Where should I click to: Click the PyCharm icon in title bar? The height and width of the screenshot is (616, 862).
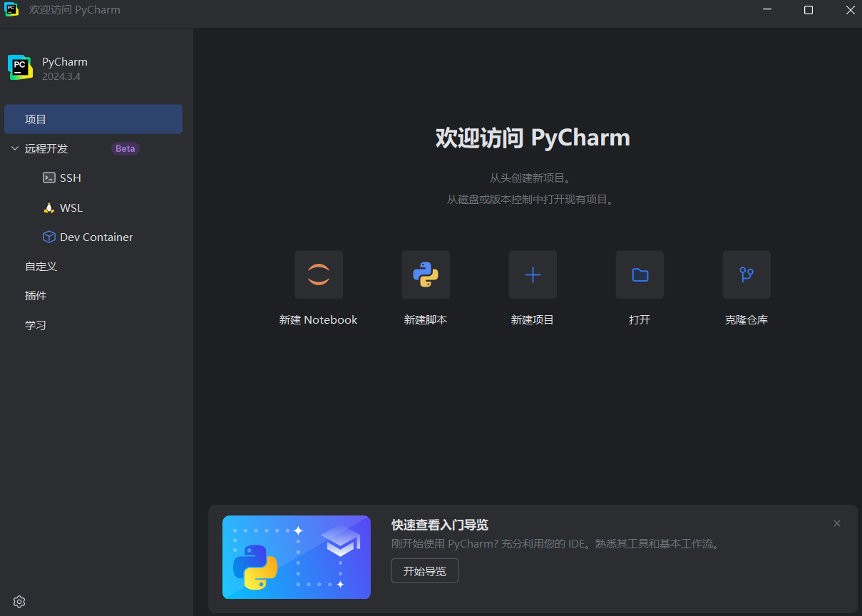11,10
